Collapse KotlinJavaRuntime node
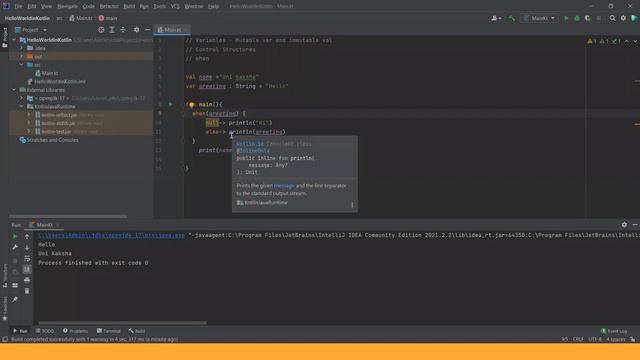This screenshot has width=640, height=360. [x=22, y=107]
